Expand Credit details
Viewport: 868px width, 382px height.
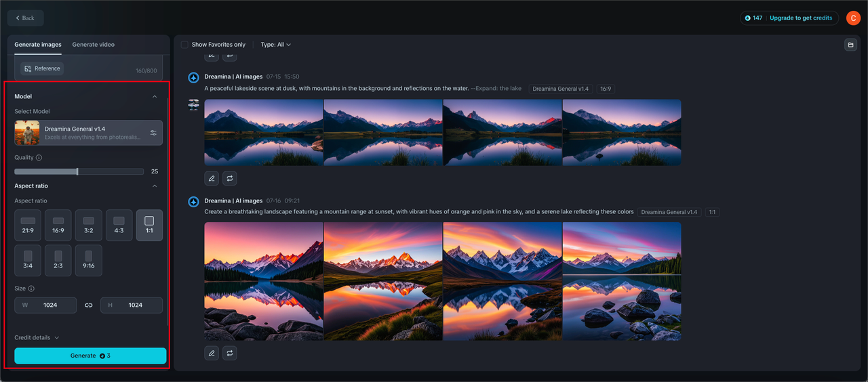coord(37,337)
